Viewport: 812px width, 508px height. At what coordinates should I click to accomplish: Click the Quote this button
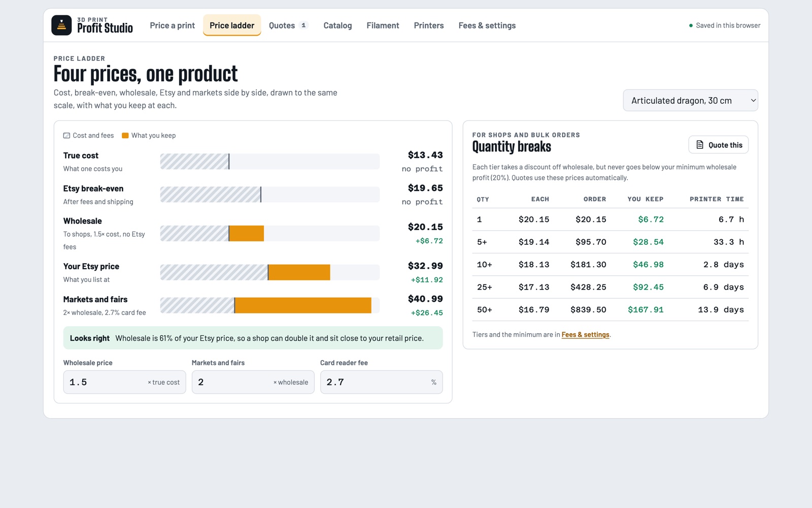[718, 145]
